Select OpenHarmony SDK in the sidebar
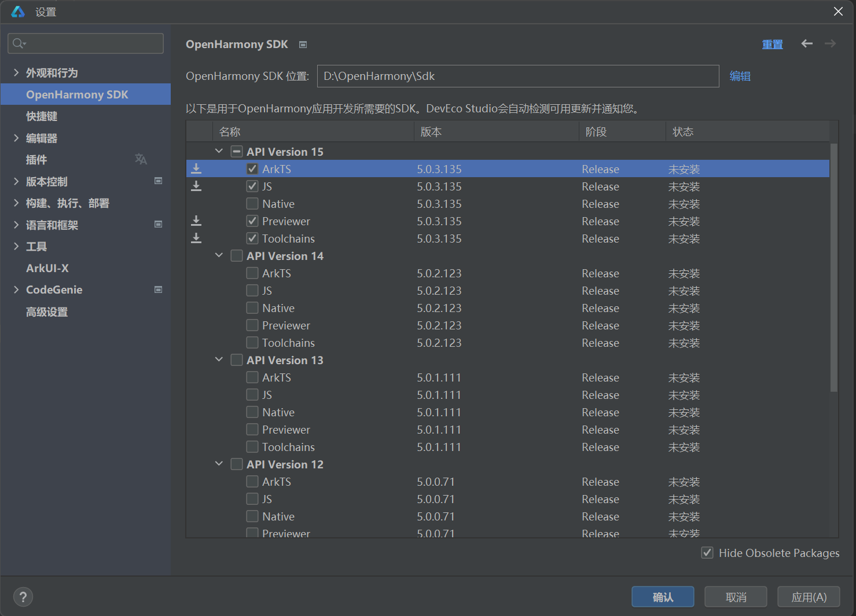856x616 pixels. pos(86,94)
